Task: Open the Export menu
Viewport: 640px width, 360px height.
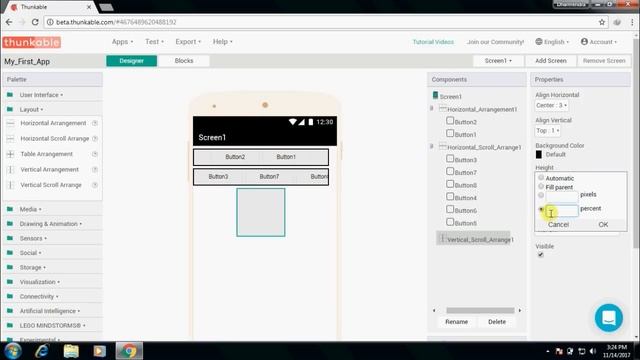Action: (x=188, y=42)
